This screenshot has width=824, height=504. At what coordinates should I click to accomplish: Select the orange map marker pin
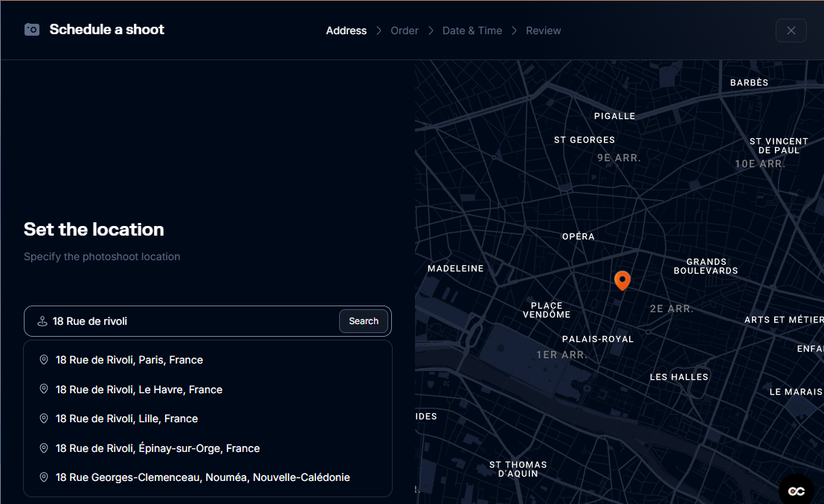coord(622,280)
